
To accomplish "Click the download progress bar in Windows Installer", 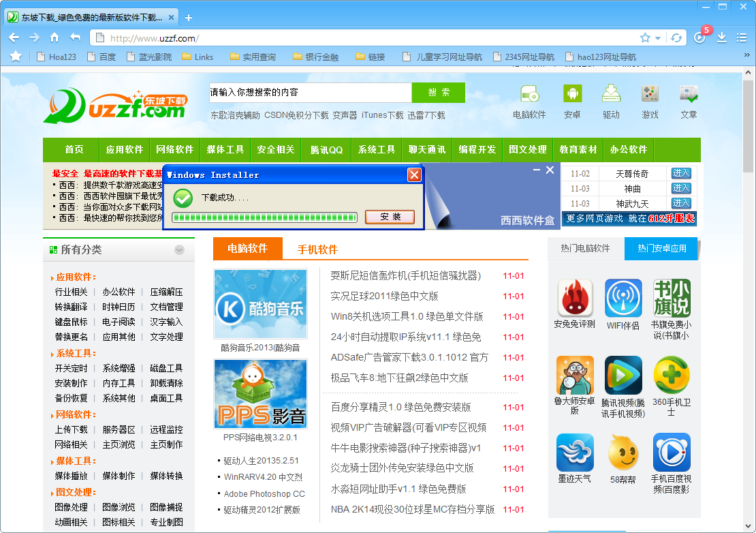I will coord(265,217).
